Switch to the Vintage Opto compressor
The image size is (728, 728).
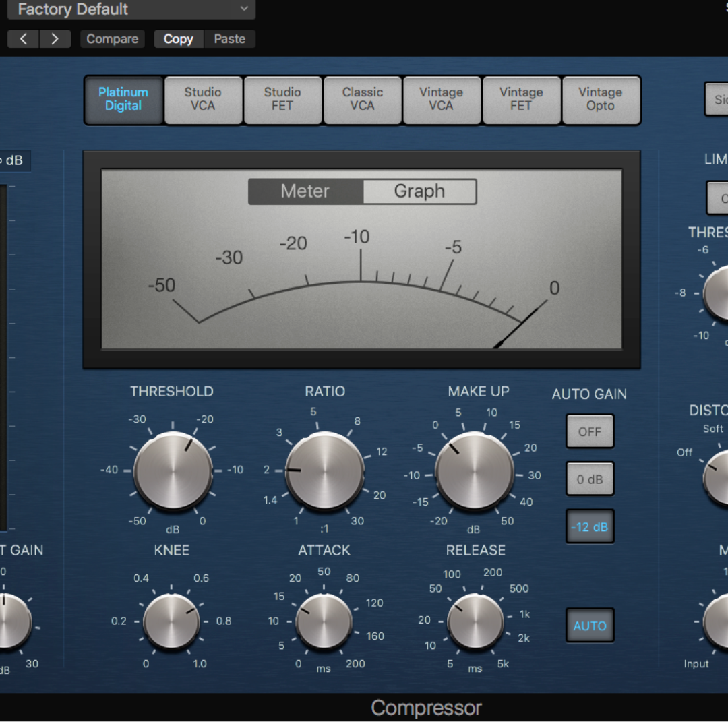point(601,100)
